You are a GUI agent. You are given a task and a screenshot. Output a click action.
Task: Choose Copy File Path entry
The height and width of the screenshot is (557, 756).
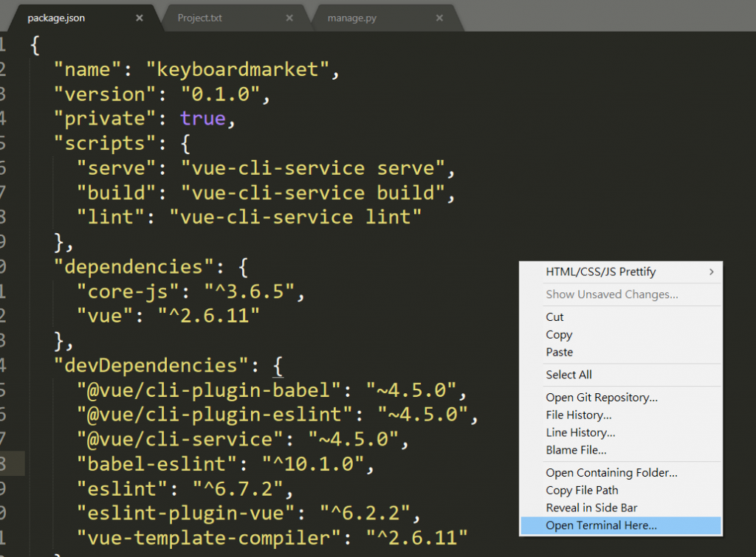(x=621, y=490)
